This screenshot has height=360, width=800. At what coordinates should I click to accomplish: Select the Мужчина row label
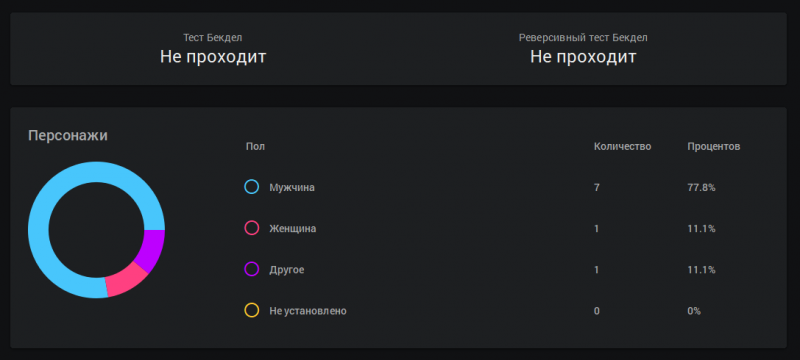click(x=292, y=188)
